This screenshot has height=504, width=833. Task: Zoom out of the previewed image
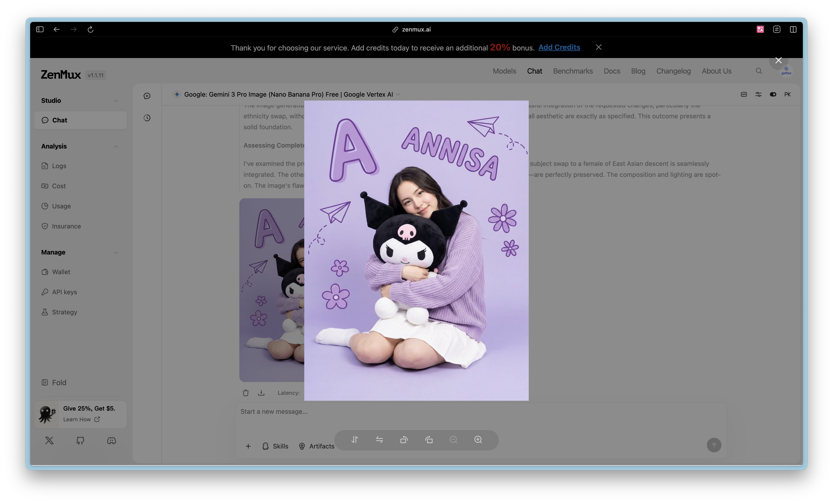tap(453, 440)
